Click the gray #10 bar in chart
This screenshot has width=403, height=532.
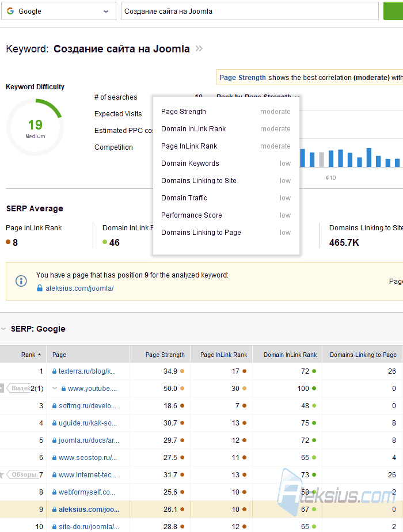(321, 159)
